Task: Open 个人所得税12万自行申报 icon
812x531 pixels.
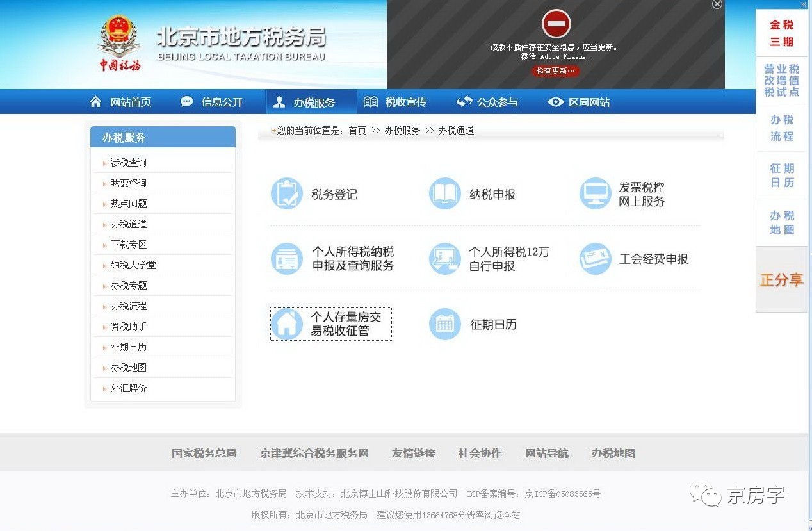Action: pyautogui.click(x=444, y=259)
